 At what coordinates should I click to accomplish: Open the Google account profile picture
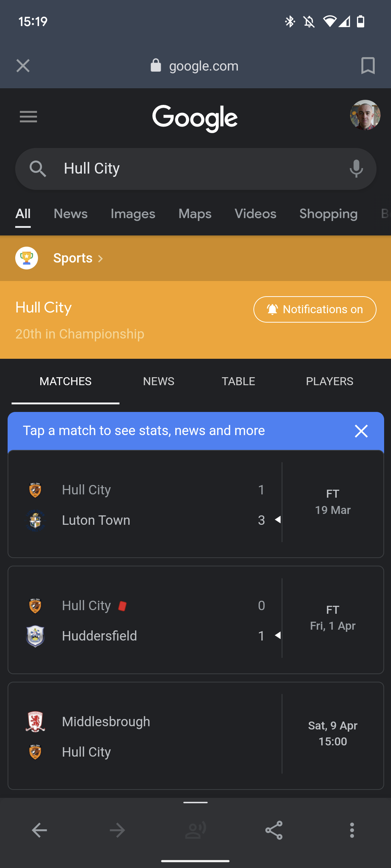pyautogui.click(x=365, y=115)
